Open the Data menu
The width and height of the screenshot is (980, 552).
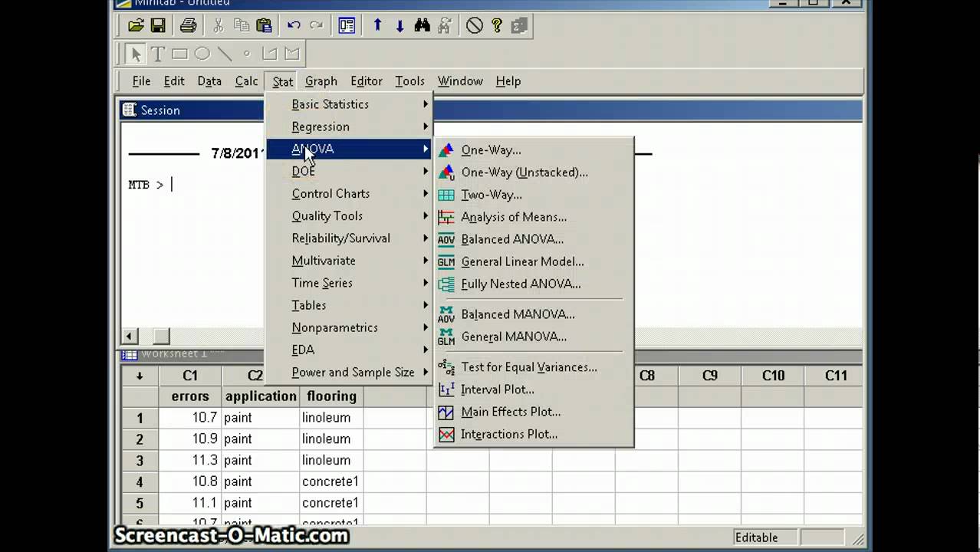pos(209,81)
